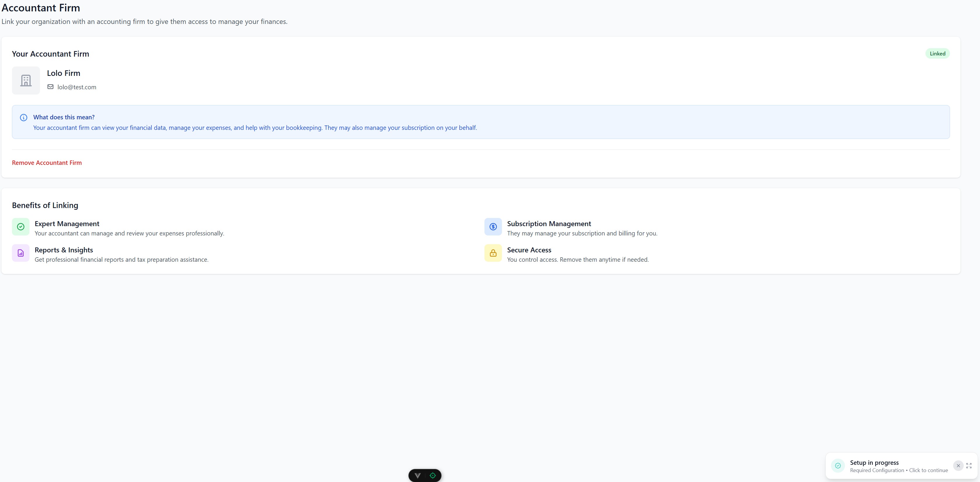This screenshot has height=482, width=980.
Task: Click the Your Accountant Firm section title
Action: pos(50,54)
